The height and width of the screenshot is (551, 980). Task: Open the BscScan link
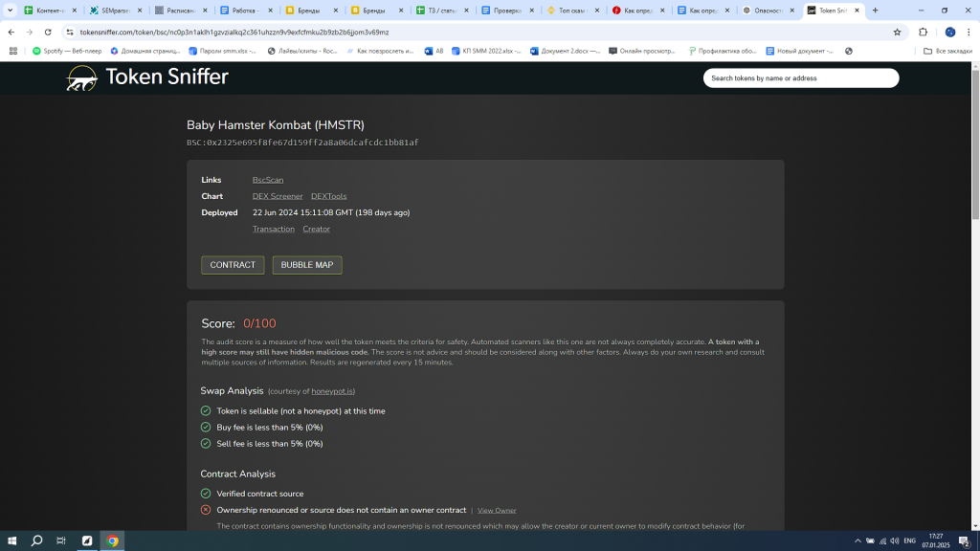coord(268,180)
